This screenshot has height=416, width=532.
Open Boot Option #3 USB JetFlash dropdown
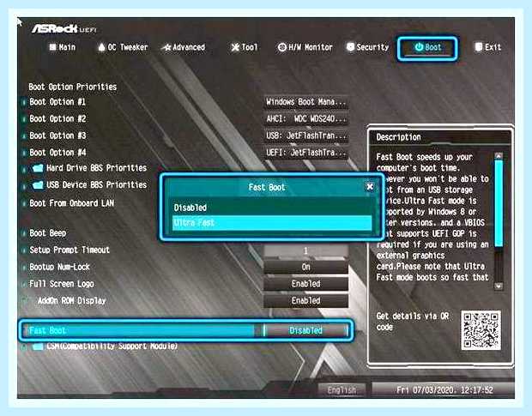305,136
